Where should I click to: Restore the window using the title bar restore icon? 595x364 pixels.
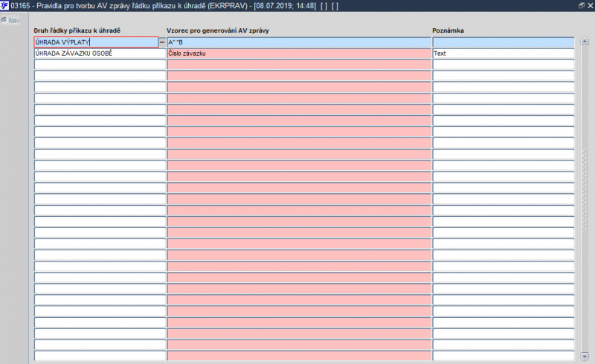pyautogui.click(x=581, y=5)
